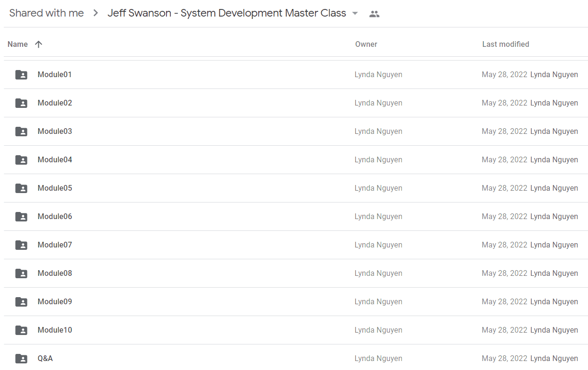Open the folder title dropdown arrow
This screenshot has height=370, width=588.
[x=355, y=13]
